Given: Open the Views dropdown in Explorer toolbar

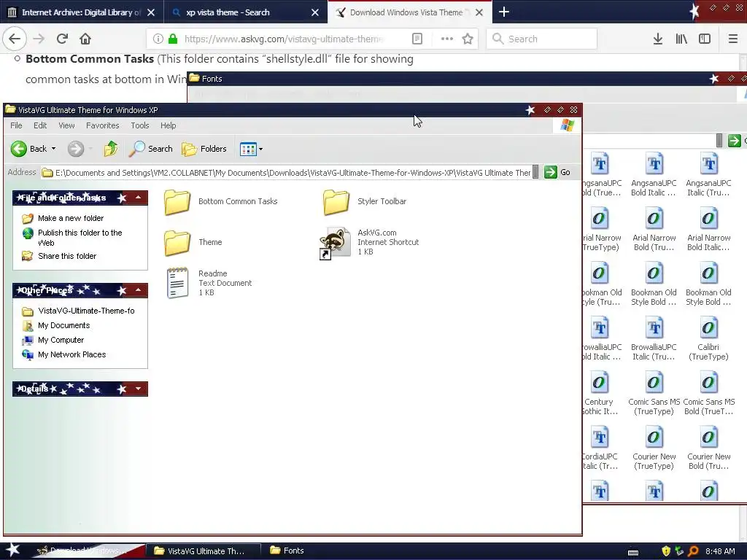Looking at the screenshot, I should (x=251, y=149).
